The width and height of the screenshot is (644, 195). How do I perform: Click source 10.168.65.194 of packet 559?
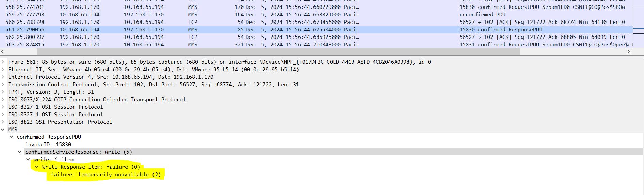79,14
